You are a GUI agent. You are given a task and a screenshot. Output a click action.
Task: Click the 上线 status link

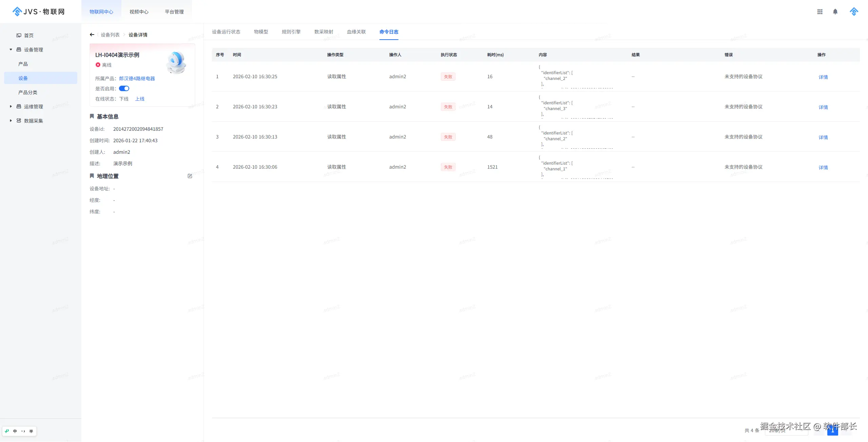(140, 99)
